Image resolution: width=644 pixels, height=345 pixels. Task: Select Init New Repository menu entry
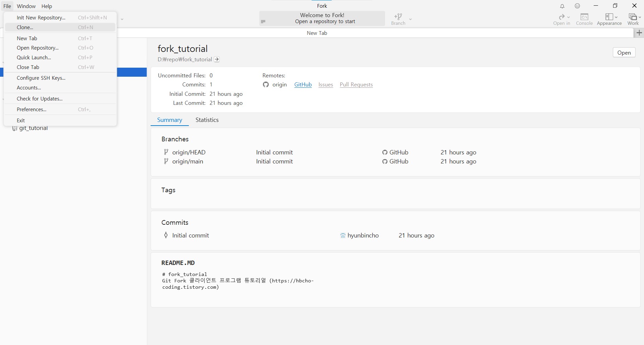pyautogui.click(x=60, y=17)
